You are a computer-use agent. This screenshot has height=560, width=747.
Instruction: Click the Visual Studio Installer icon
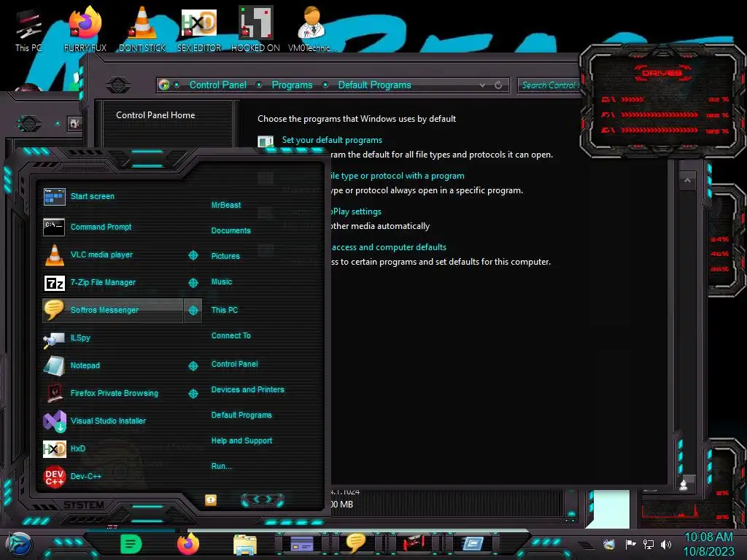point(55,421)
